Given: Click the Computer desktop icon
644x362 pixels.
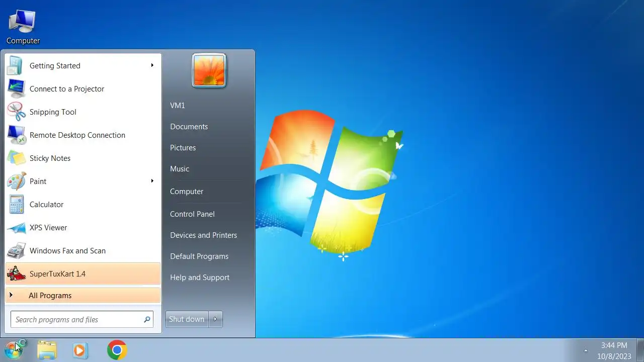Looking at the screenshot, I should point(23,27).
